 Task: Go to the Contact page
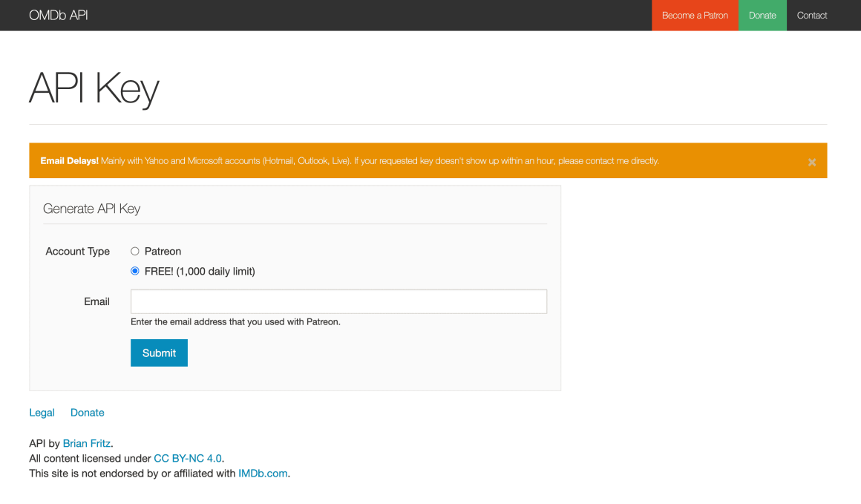[812, 16]
